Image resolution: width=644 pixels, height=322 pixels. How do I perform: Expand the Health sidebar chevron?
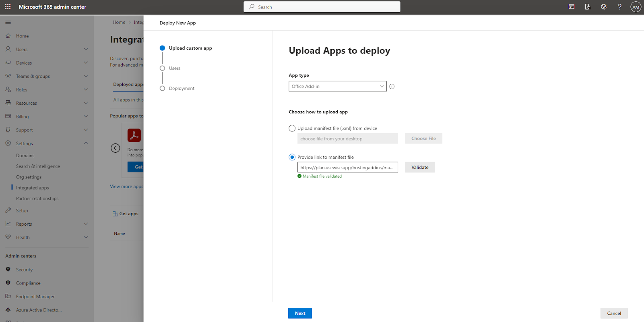[86, 237]
